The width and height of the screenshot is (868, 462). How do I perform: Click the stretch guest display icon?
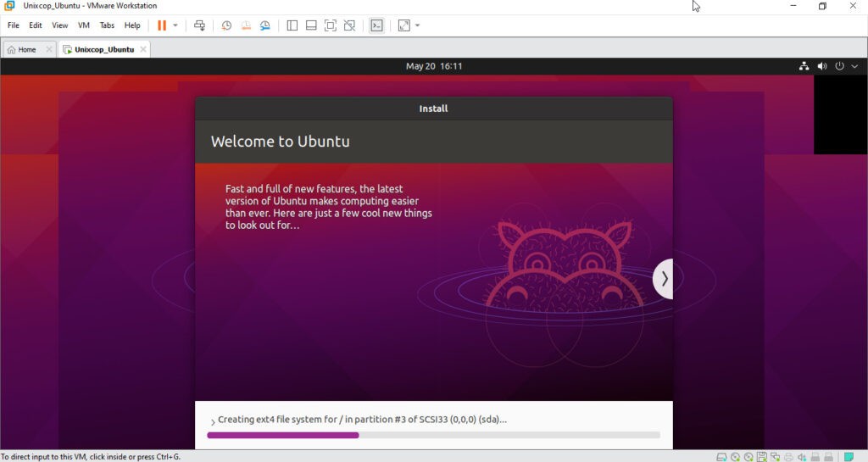(404, 25)
